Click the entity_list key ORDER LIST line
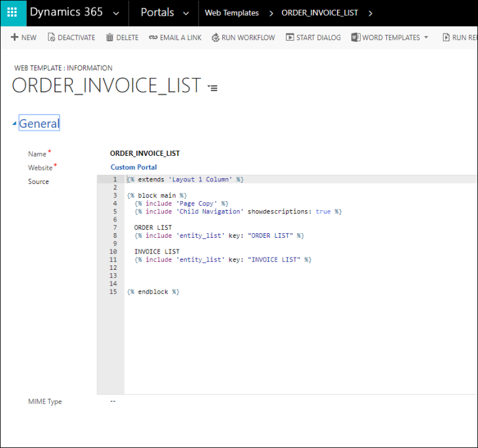 point(219,235)
